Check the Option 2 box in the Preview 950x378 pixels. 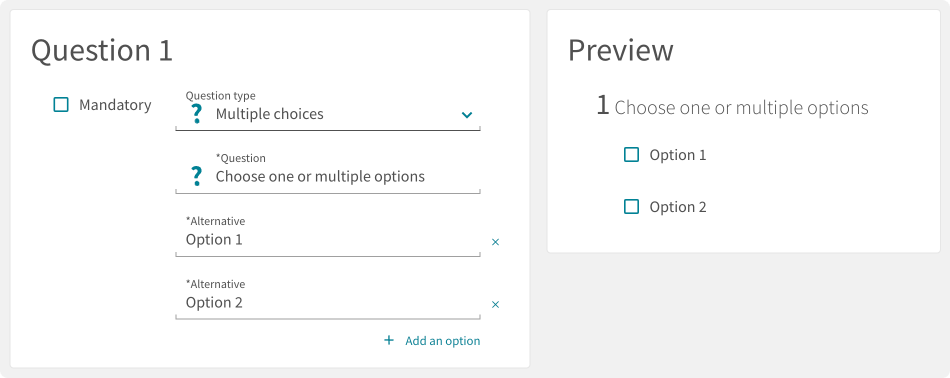click(631, 207)
